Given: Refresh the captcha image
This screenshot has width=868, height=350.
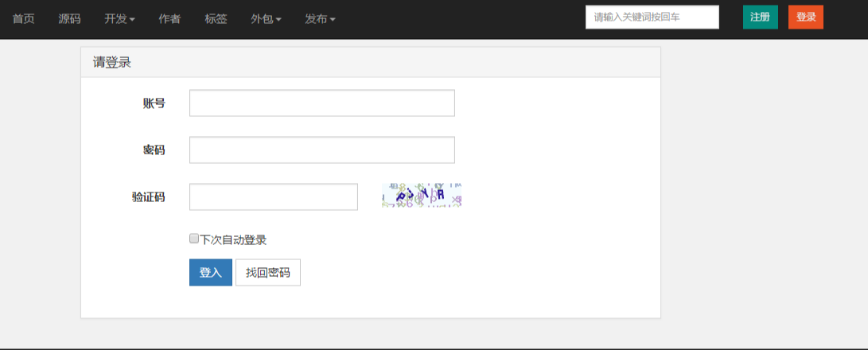Looking at the screenshot, I should click(x=421, y=195).
